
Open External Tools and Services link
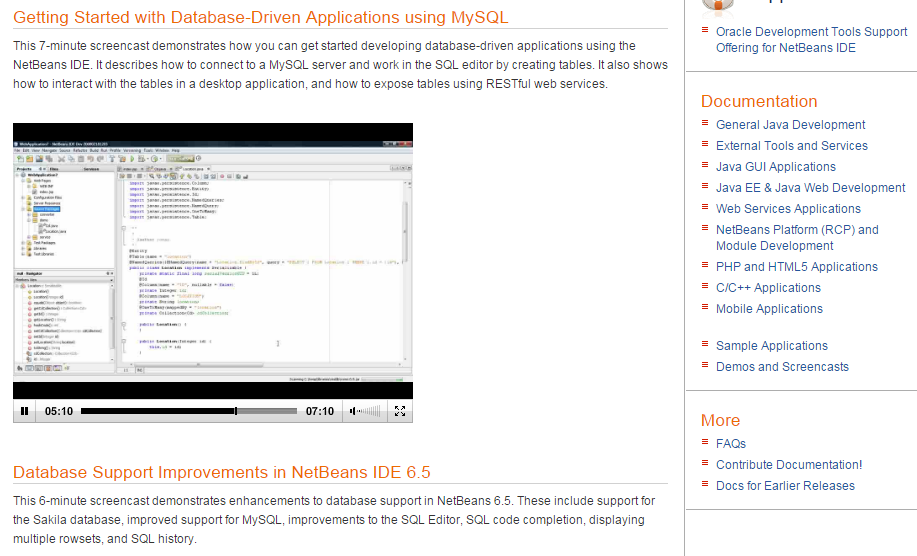pos(792,146)
